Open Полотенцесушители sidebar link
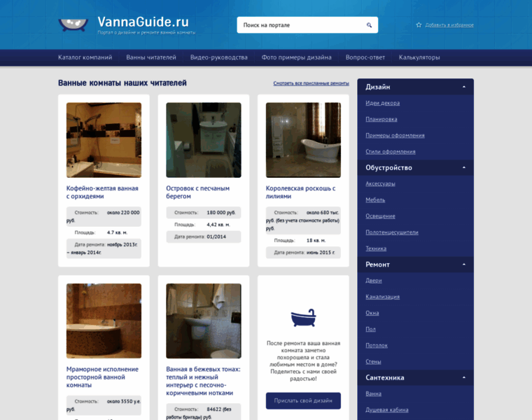The height and width of the screenshot is (420, 532). coord(392,232)
